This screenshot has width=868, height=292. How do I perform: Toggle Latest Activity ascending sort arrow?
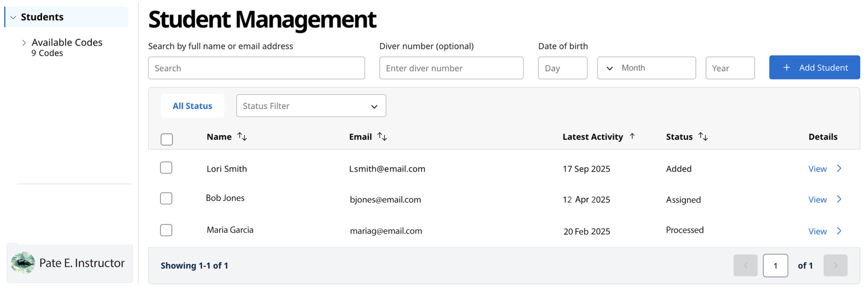click(632, 136)
